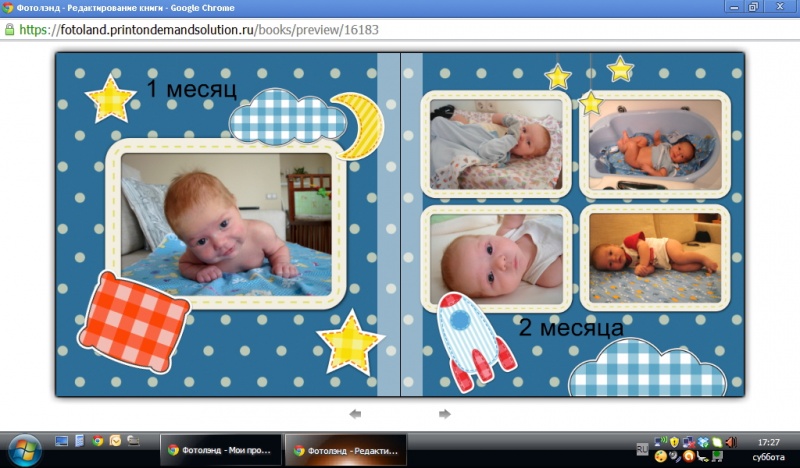800x468 pixels.
Task: Click the large baby photo on the left page
Action: pyautogui.click(x=226, y=224)
